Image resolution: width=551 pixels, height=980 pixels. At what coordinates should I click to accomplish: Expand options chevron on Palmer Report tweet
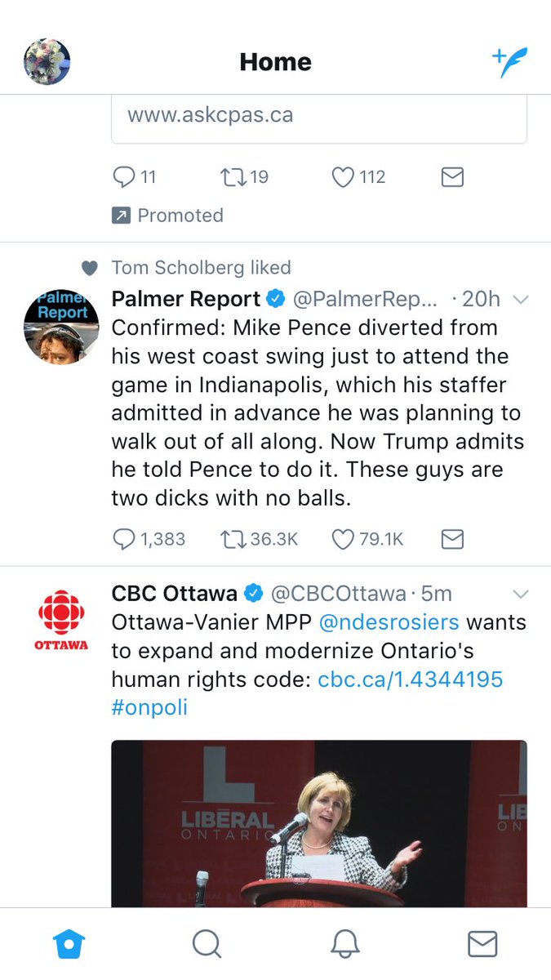coord(520,300)
